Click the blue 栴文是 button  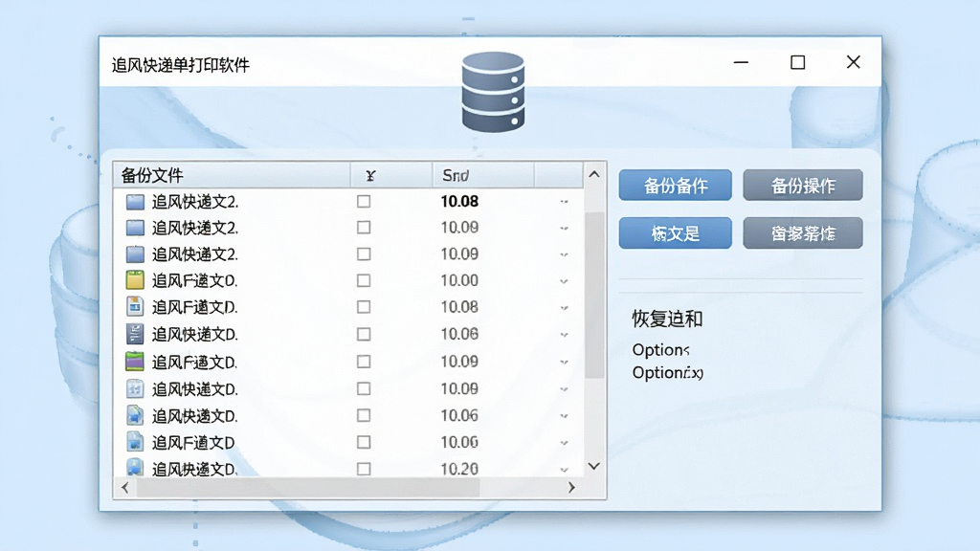[675, 233]
